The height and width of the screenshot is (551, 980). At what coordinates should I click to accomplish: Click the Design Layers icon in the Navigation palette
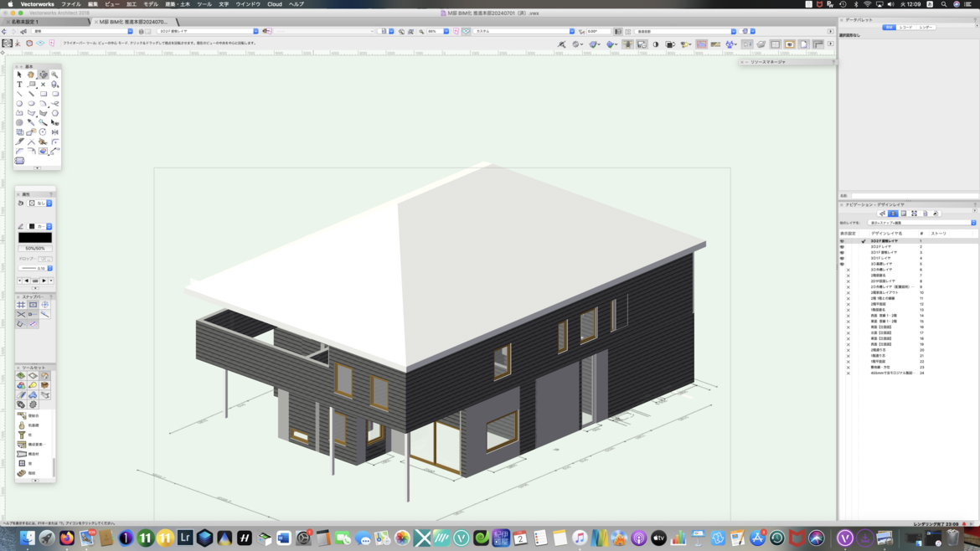(x=893, y=214)
